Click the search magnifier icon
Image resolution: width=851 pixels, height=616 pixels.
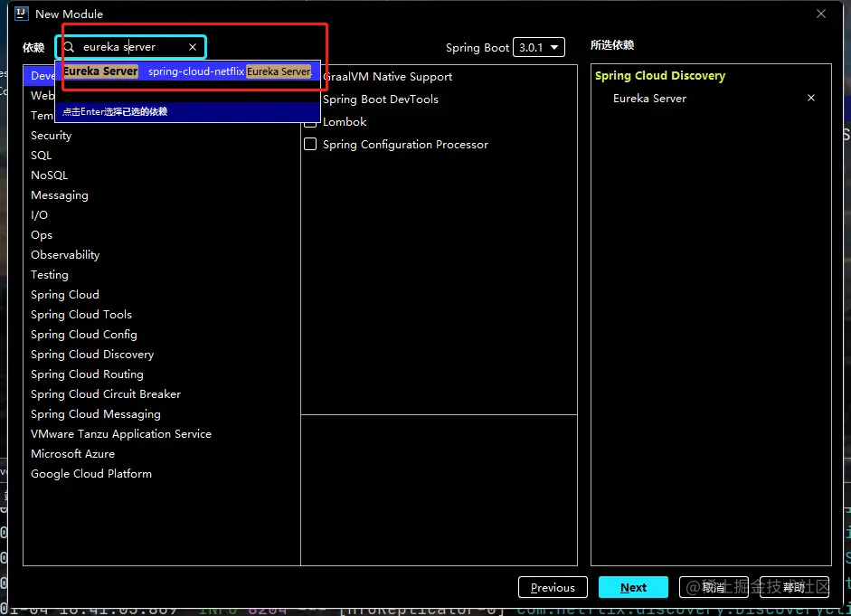click(69, 47)
